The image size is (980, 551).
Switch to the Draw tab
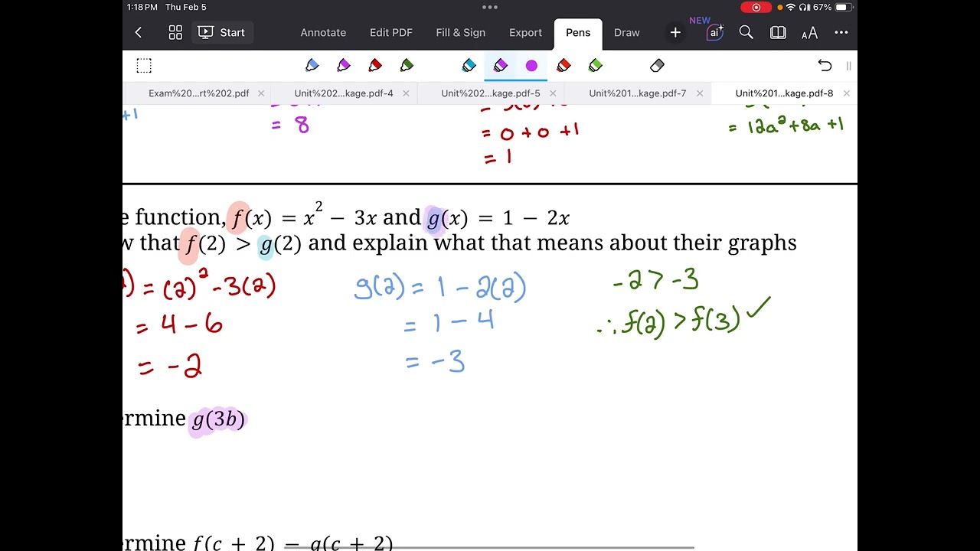(626, 32)
